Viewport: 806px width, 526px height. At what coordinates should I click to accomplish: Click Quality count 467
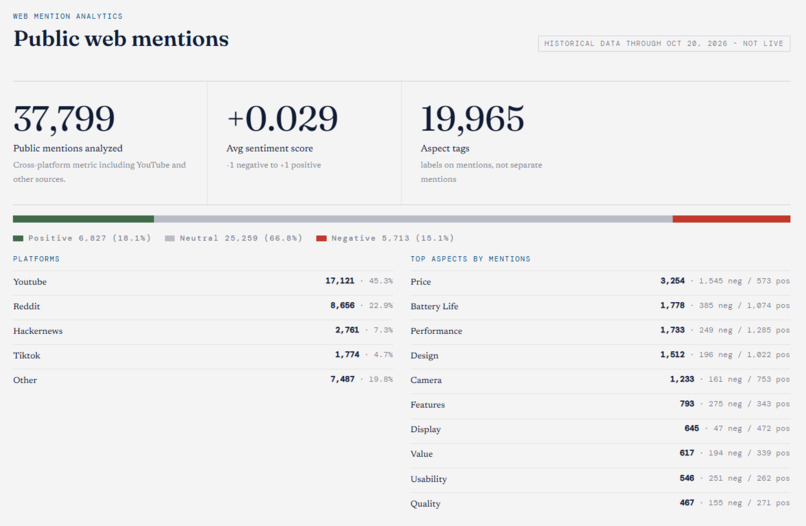click(687, 503)
